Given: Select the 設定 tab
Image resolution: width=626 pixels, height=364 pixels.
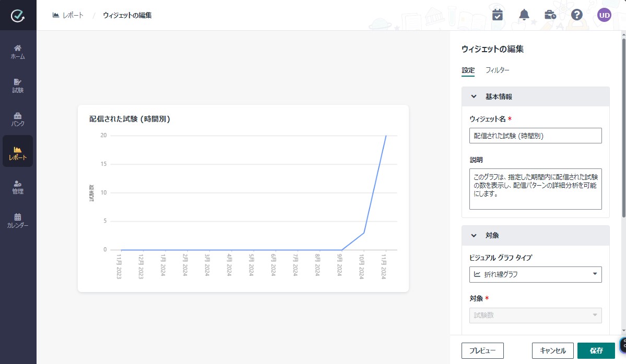Looking at the screenshot, I should pos(468,70).
